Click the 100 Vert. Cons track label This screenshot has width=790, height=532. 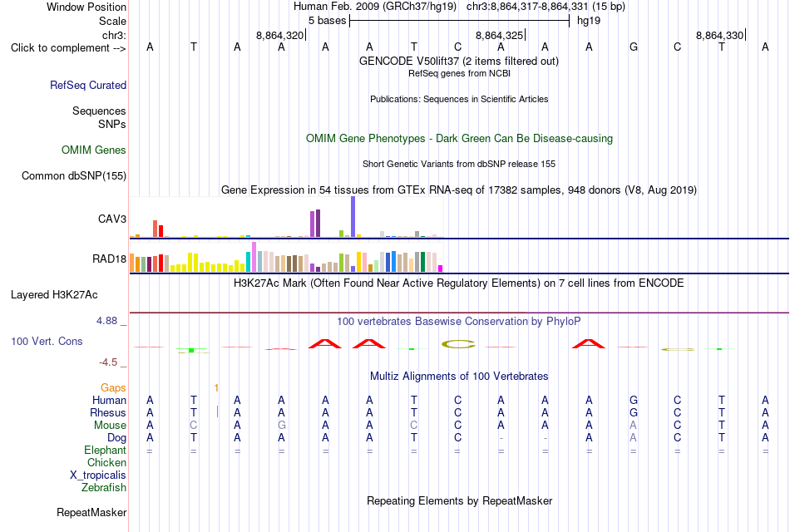click(x=47, y=341)
